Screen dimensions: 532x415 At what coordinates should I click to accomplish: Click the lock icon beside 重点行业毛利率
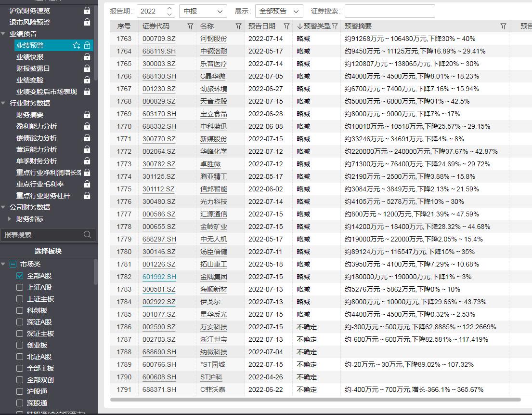[87, 184]
